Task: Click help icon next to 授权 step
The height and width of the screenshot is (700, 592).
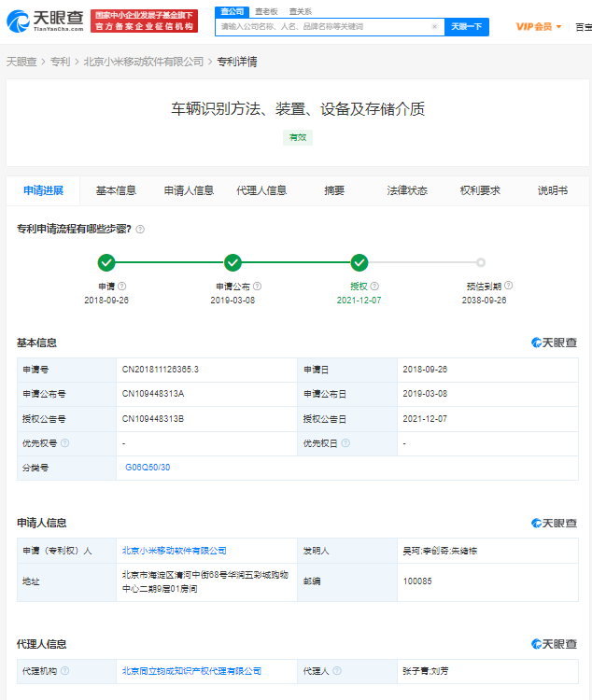Action: click(x=374, y=287)
